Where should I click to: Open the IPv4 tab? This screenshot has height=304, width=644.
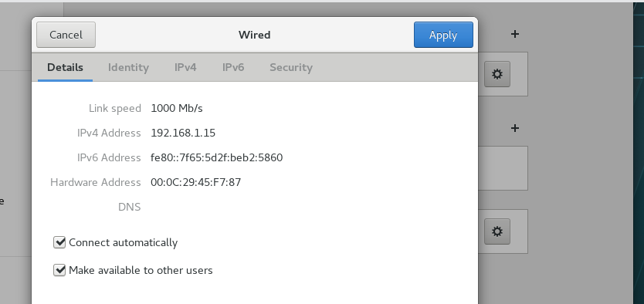coord(185,67)
